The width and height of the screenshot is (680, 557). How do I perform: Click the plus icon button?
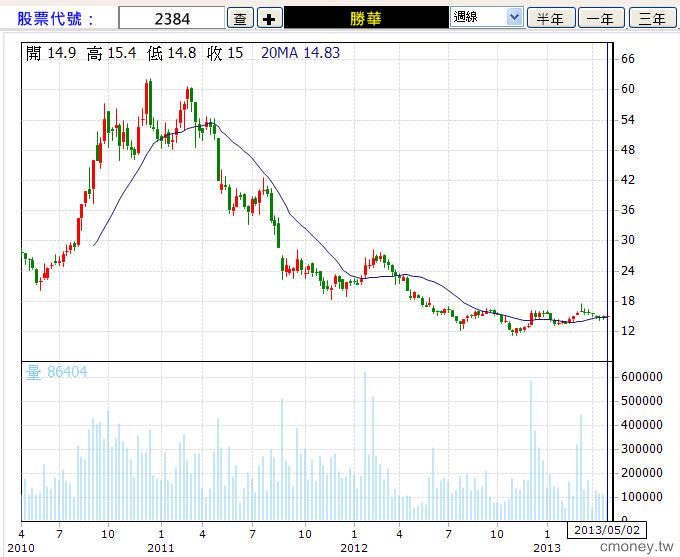(x=269, y=19)
